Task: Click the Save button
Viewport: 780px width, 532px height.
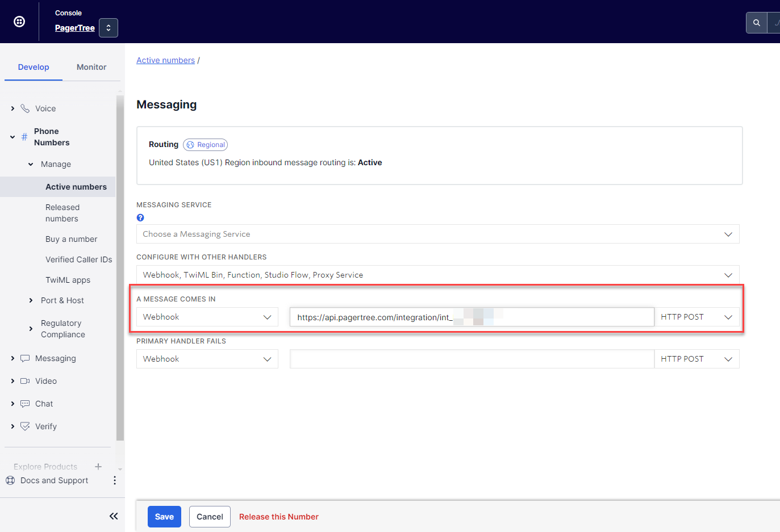Action: click(164, 517)
